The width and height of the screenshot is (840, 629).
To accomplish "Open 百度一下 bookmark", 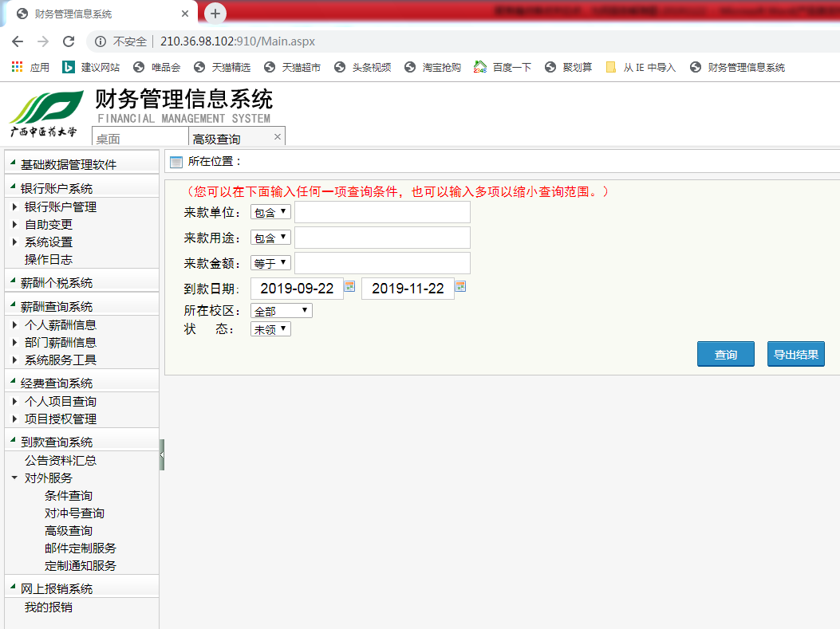I will pos(503,67).
